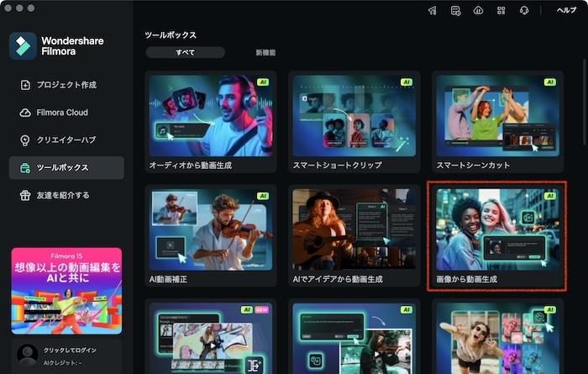588x374 pixels.
Task: Open the bottom-row card with sunglasses woman
Action: coord(497,336)
